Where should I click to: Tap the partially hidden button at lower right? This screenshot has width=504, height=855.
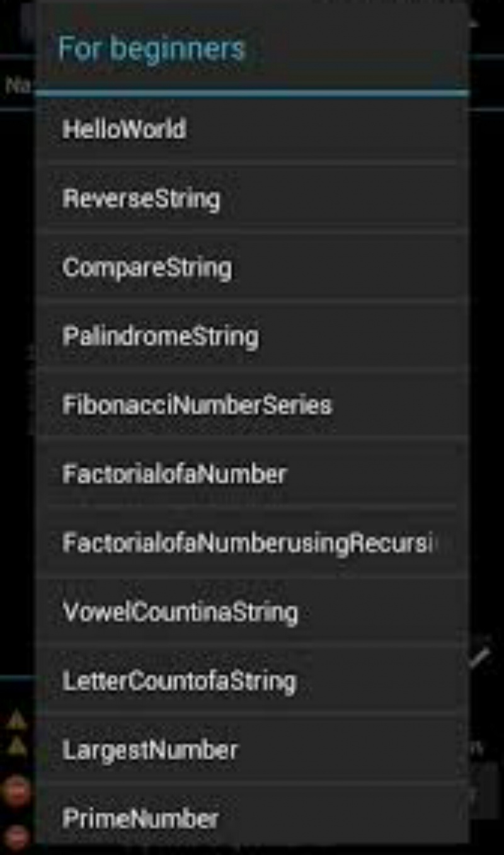(485, 791)
